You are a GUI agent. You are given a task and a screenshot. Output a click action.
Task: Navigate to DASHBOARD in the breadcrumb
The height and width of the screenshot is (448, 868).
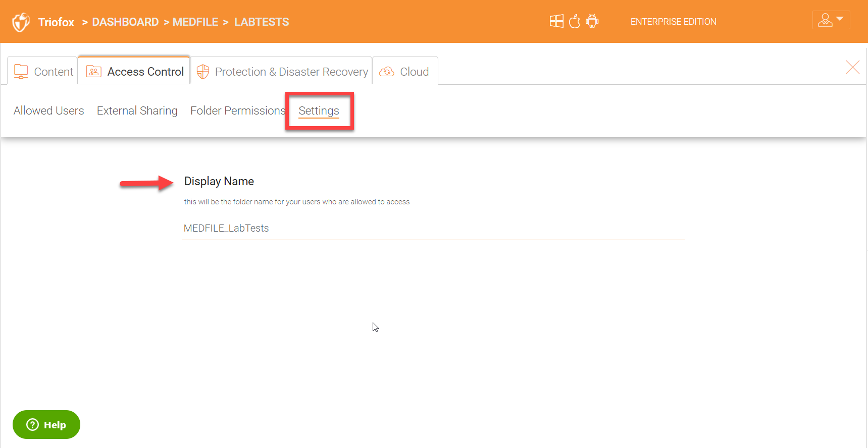(125, 22)
